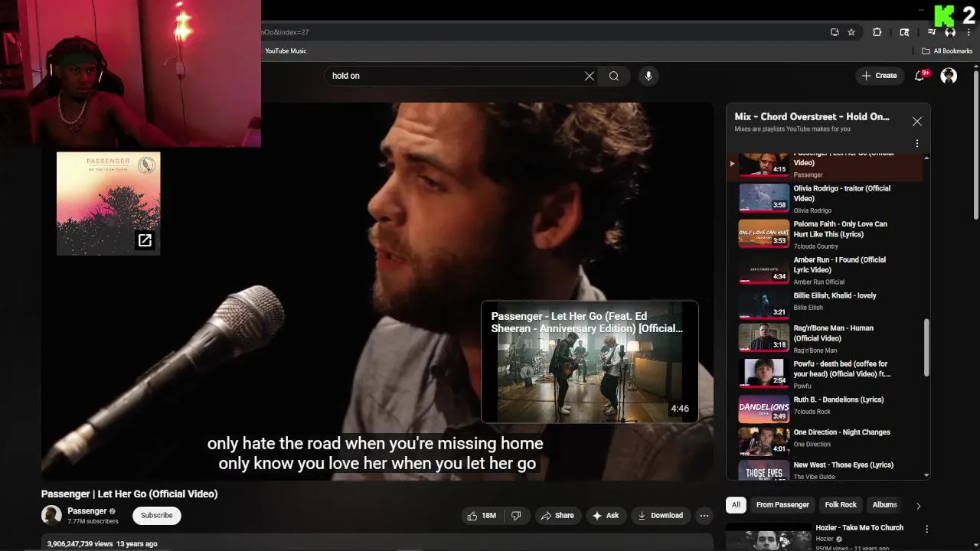Click the playlist scrollbar thumb

[x=926, y=348]
